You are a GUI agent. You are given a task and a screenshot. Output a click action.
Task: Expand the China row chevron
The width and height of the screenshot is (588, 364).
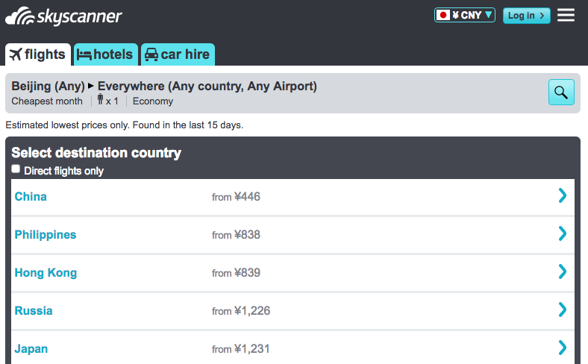pyautogui.click(x=563, y=195)
